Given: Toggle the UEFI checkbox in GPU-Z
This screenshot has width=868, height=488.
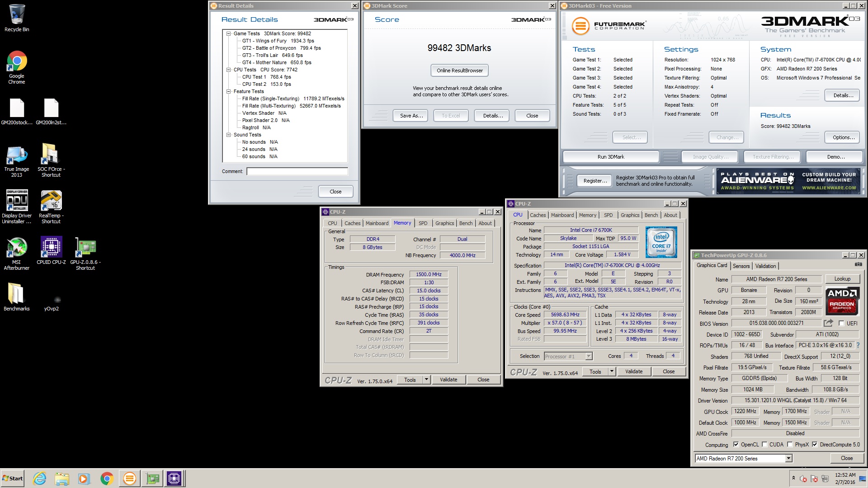Looking at the screenshot, I should (x=841, y=324).
